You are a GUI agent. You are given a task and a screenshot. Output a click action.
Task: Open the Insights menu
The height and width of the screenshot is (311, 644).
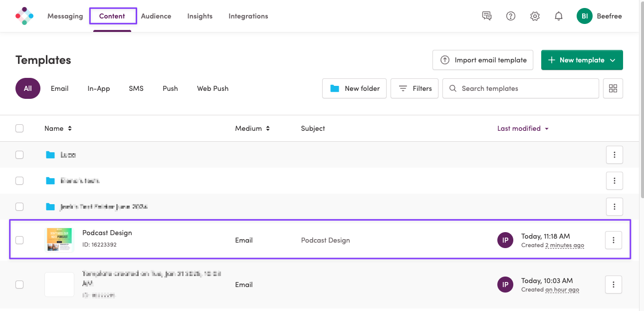click(200, 16)
